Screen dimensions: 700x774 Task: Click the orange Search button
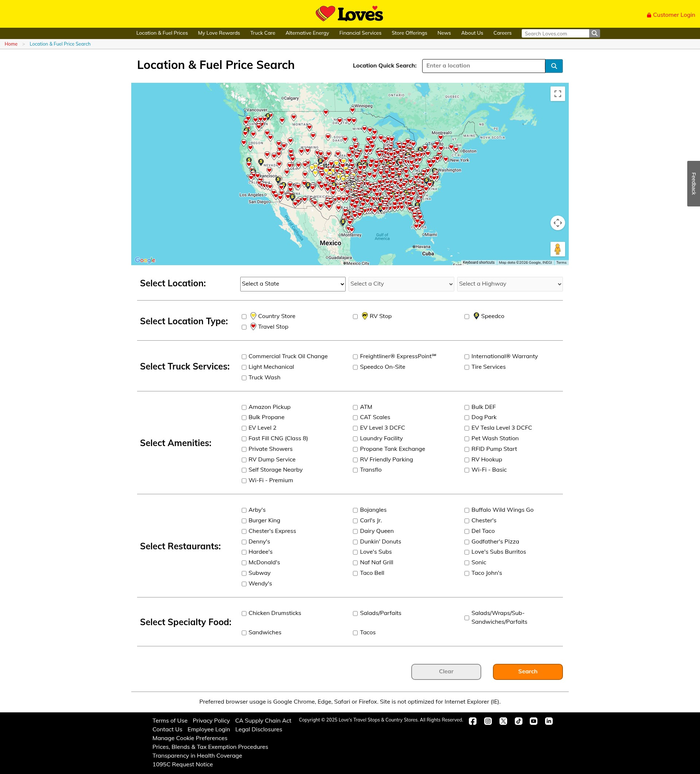528,672
